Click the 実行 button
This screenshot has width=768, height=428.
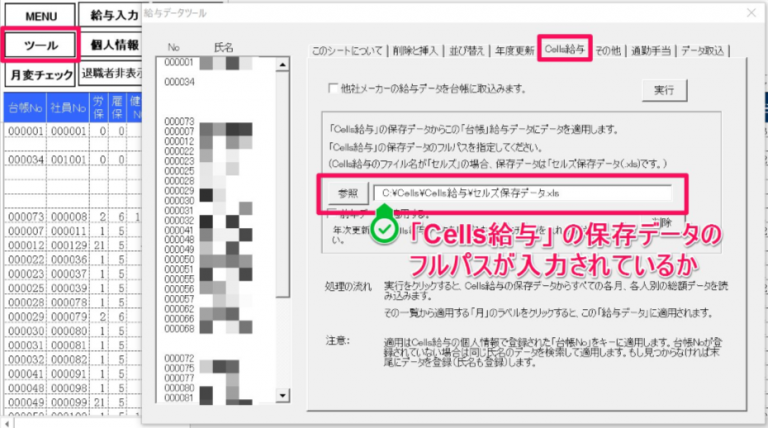[x=664, y=90]
